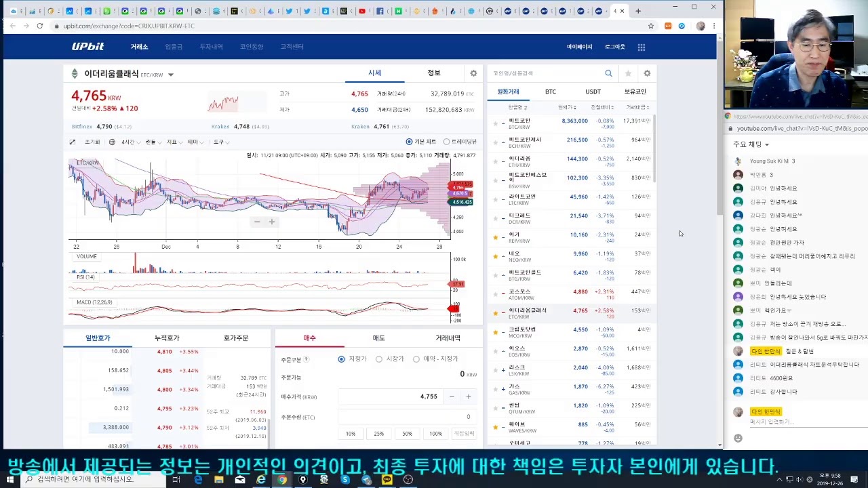This screenshot has height=488, width=868.
Task: Open the apps grid icon in UPbit header
Action: tap(642, 47)
